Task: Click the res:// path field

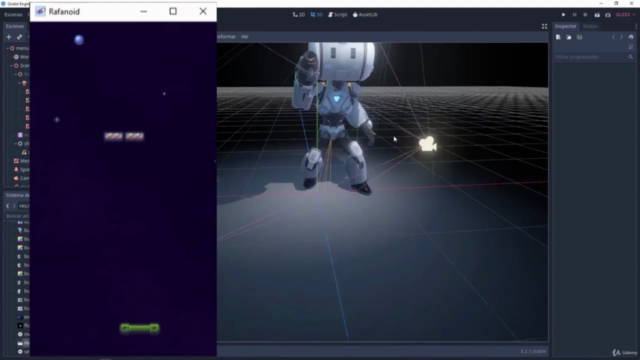Action: click(24, 206)
